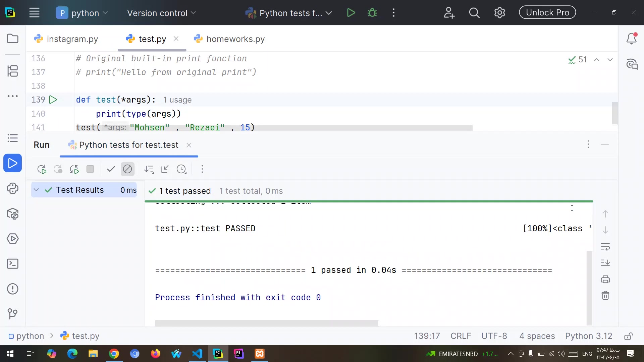Open the Version control dropdown
Screen dimensions: 644x362
tap(161, 13)
